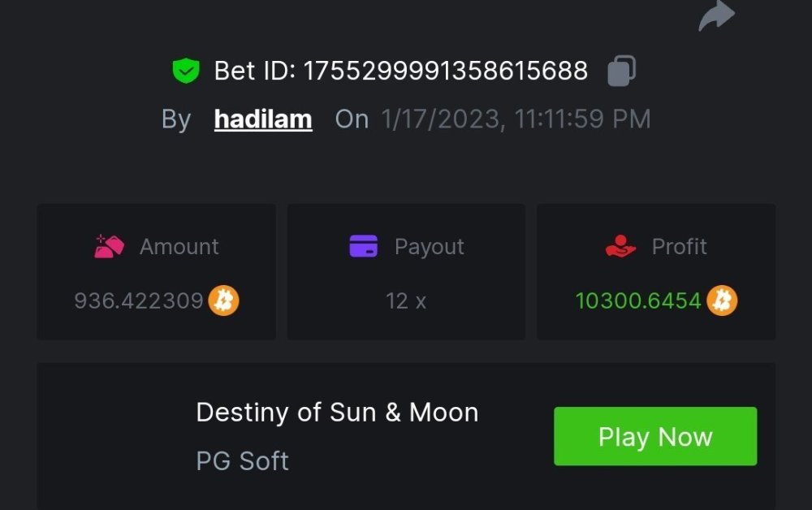
Task: Click the Bitcoin icon beside profit 10300.6454
Action: coord(722,301)
